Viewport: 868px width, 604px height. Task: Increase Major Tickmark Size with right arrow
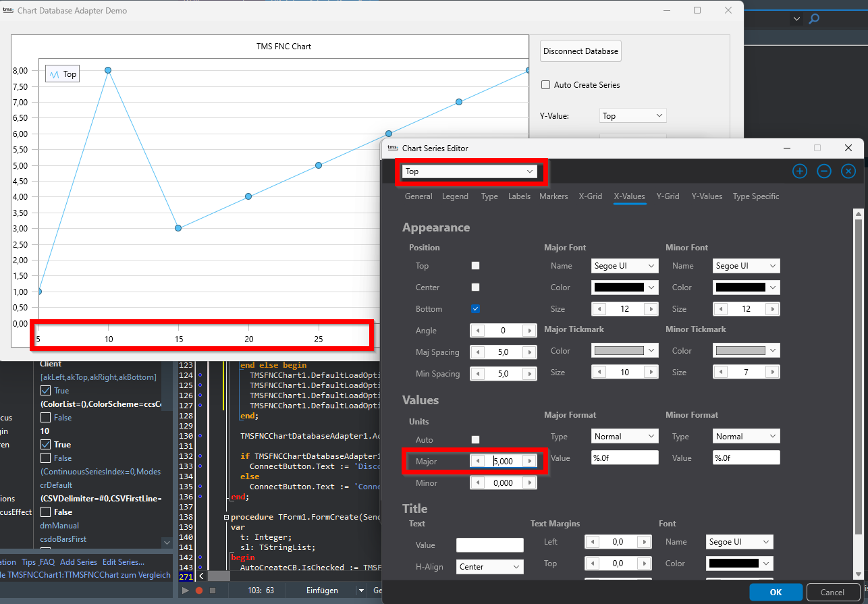(651, 373)
